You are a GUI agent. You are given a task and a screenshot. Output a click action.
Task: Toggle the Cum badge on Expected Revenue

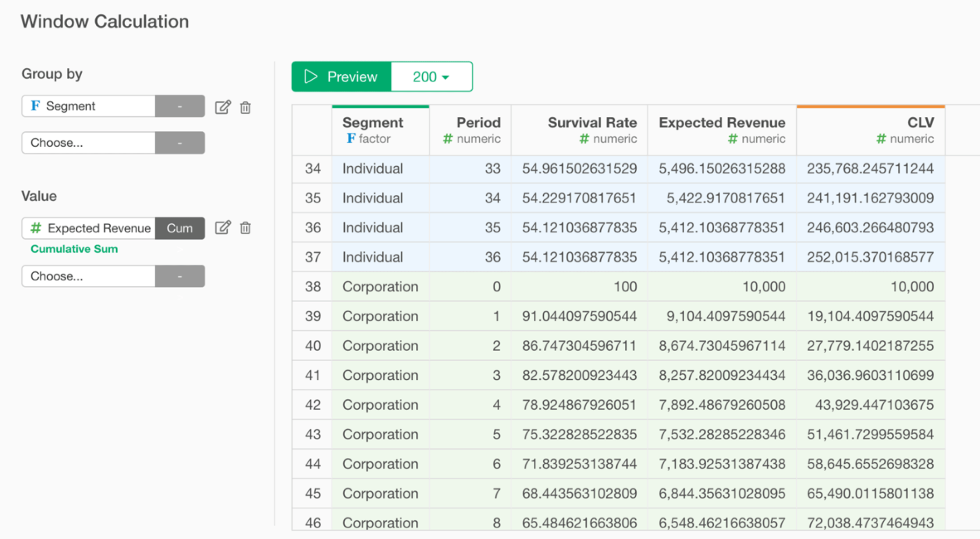[x=179, y=228]
